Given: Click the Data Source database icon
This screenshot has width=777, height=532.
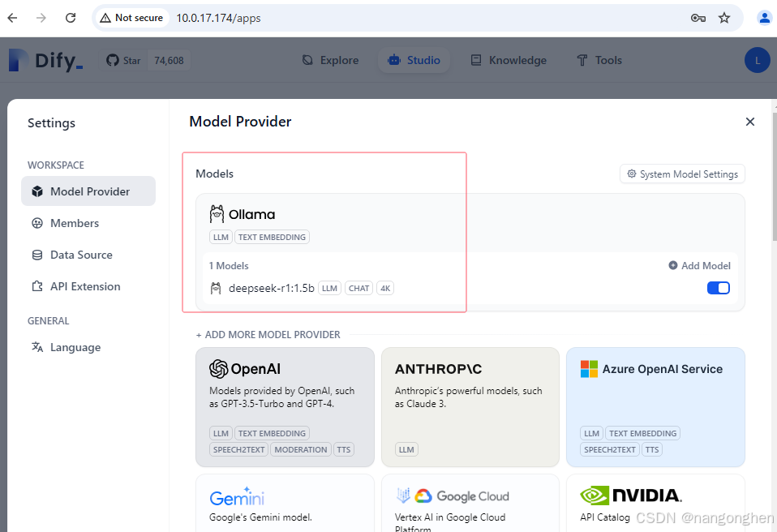Looking at the screenshot, I should [37, 255].
